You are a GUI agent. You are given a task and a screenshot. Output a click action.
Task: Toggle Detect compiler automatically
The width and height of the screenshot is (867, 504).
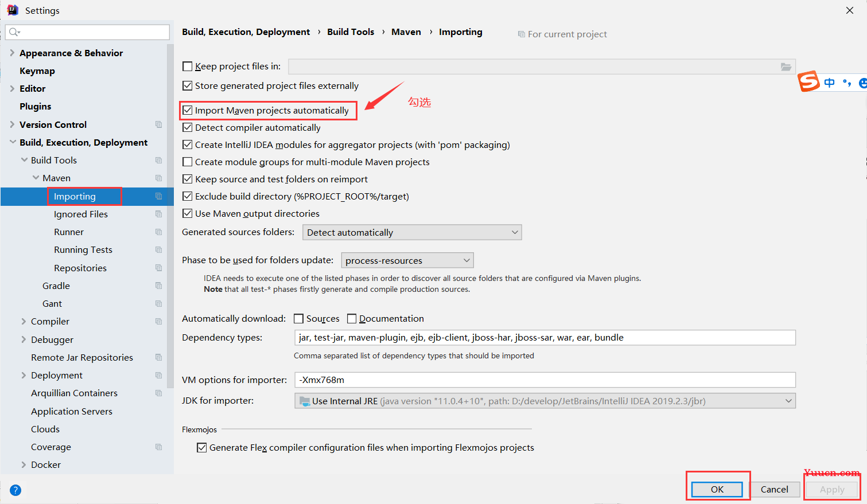[187, 127]
